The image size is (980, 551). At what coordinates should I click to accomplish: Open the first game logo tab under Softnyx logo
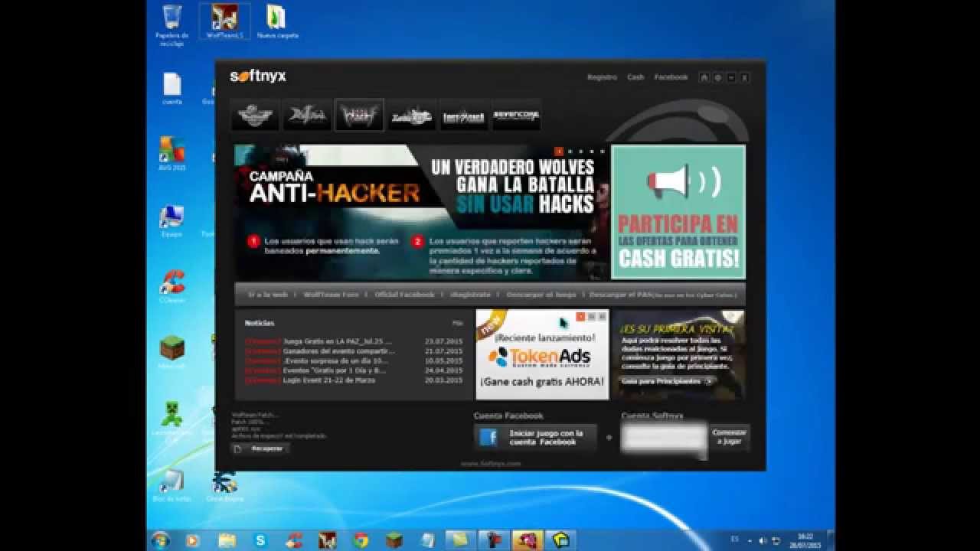[255, 116]
